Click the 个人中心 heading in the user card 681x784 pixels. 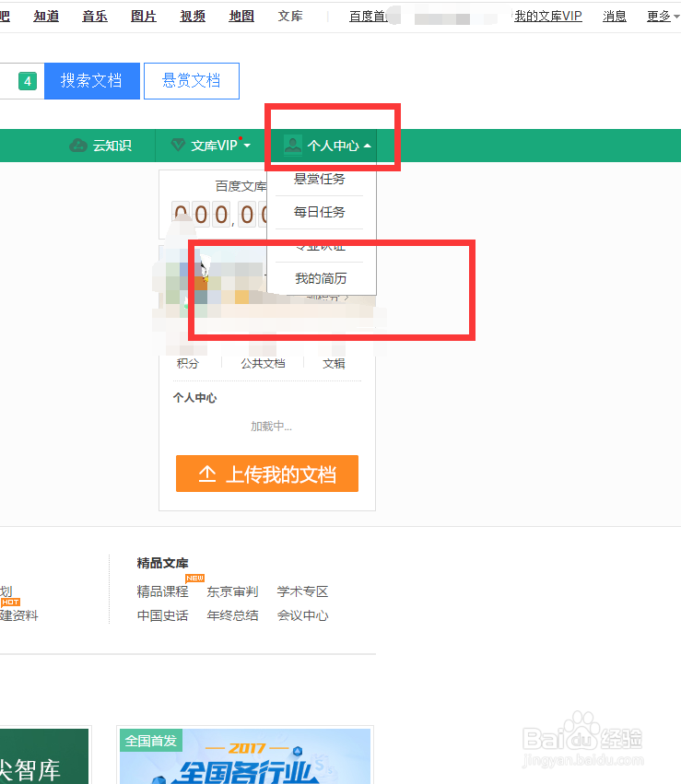click(195, 398)
